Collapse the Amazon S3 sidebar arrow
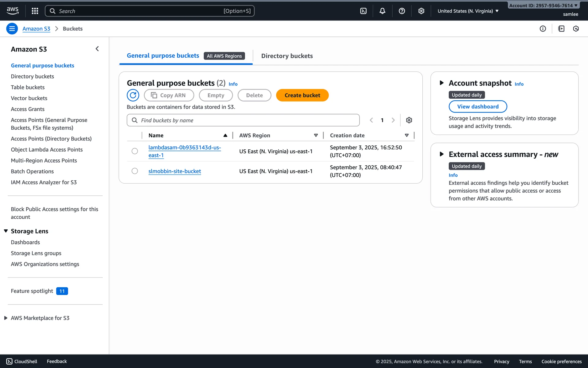 pos(97,49)
